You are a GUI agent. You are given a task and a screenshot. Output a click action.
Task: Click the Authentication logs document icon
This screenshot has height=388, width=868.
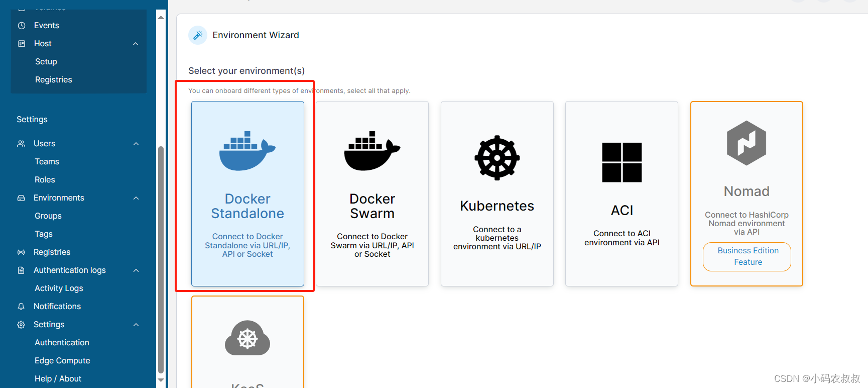click(21, 270)
